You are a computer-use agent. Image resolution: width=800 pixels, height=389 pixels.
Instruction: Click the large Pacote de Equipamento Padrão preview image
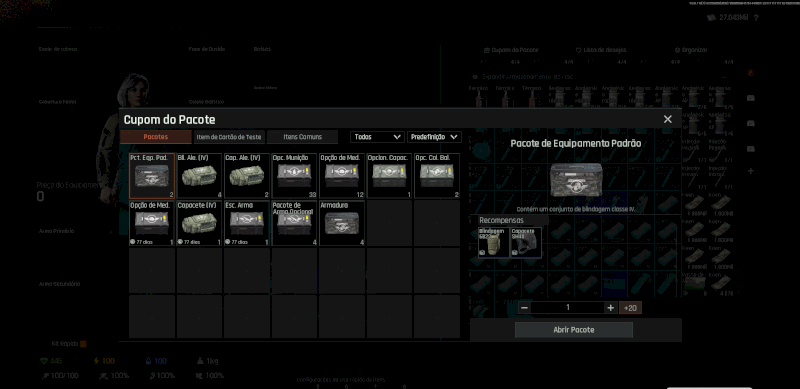(x=576, y=180)
